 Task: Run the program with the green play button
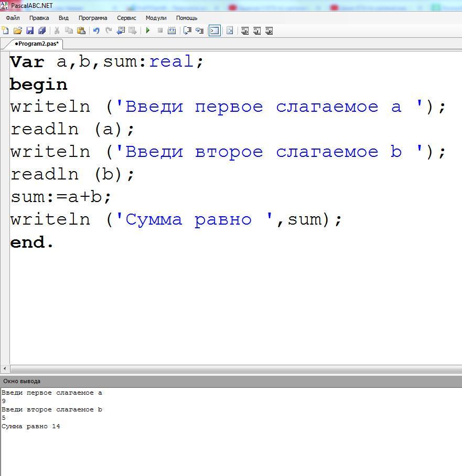point(148,31)
